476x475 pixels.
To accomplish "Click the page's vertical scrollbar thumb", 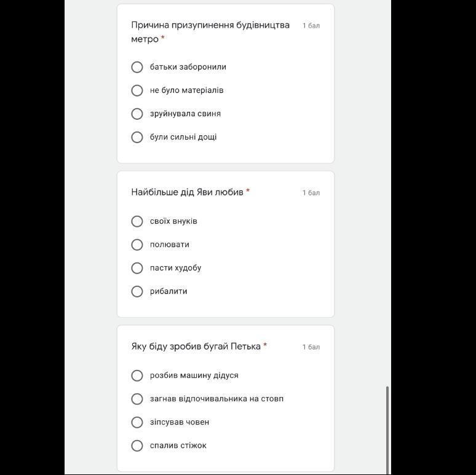I will [387, 429].
